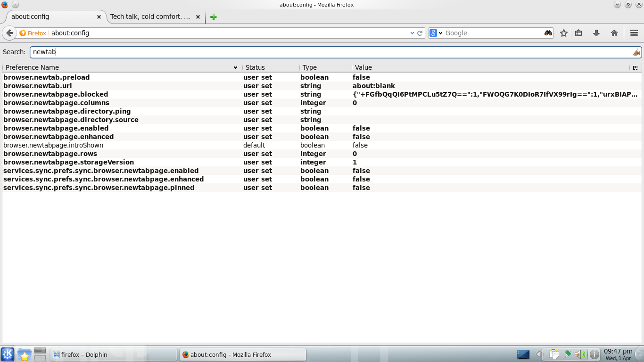Screen dimensions: 644x362
Task: Click the binoculars search icon
Action: 548,33
